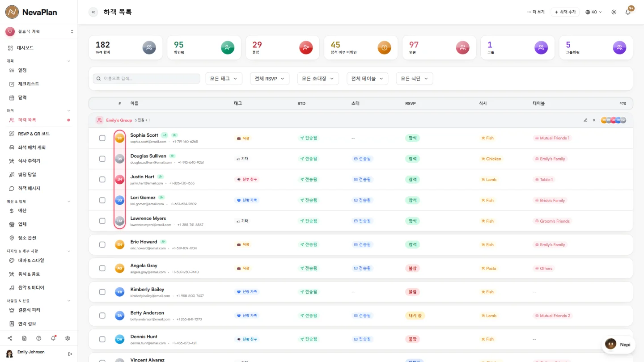
Task: Collapse the sidebar with the double-chevron button
Action: (93, 12)
